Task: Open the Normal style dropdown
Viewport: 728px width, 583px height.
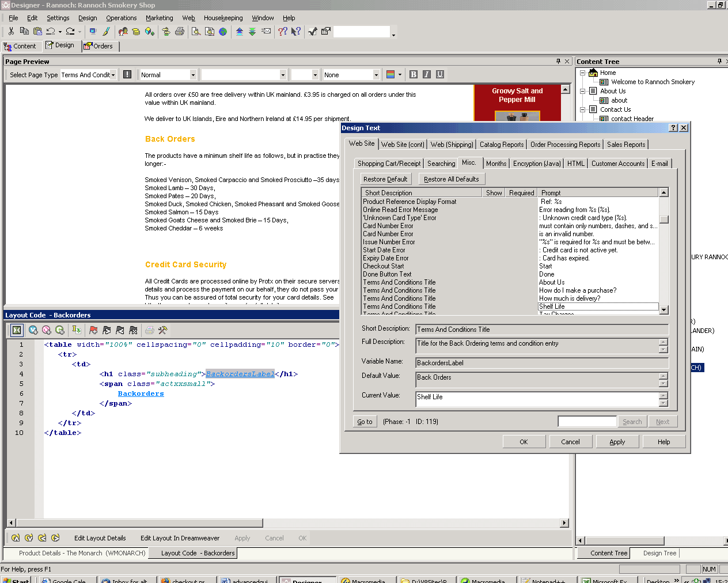Action: (193, 75)
